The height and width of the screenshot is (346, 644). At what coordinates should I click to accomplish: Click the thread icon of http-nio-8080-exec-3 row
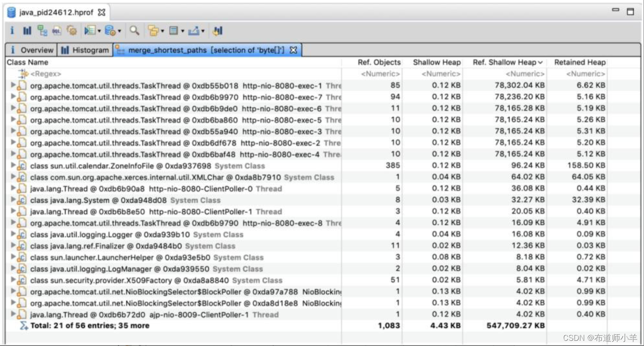pos(22,131)
